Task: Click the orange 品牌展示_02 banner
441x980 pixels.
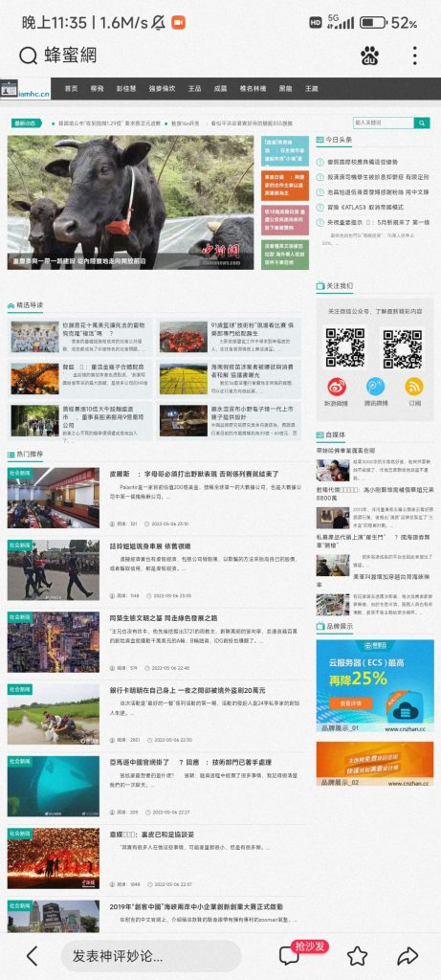Action: tap(375, 764)
